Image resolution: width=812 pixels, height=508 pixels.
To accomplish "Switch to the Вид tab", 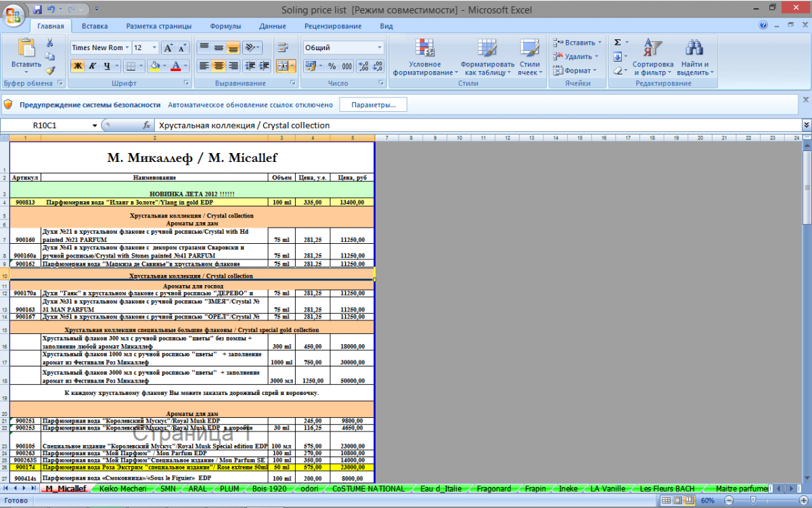I will 386,26.
